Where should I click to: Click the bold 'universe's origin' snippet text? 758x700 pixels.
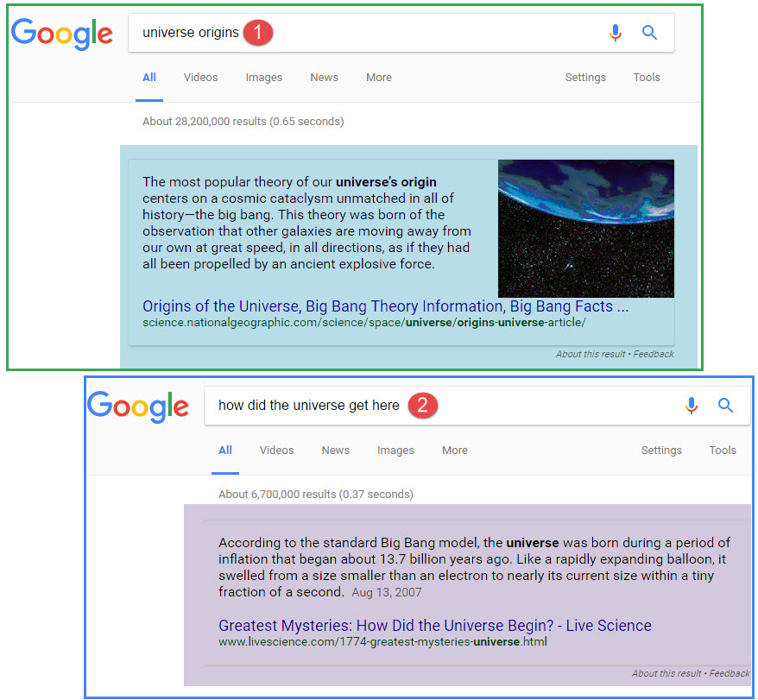(x=386, y=182)
